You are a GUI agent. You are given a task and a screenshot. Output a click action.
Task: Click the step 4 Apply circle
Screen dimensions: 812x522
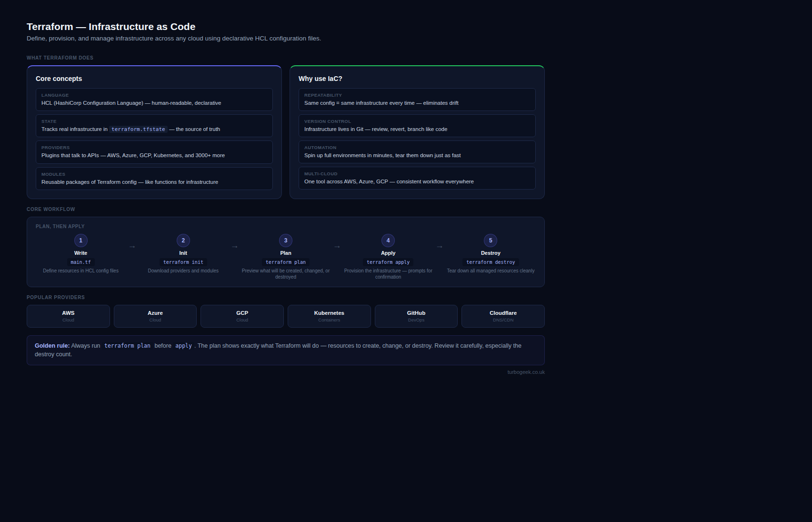[388, 241]
